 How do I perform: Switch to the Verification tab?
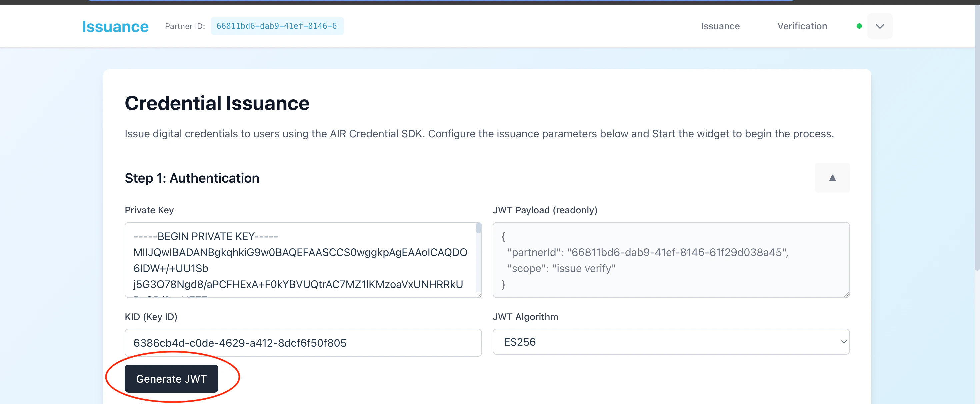pyautogui.click(x=802, y=26)
